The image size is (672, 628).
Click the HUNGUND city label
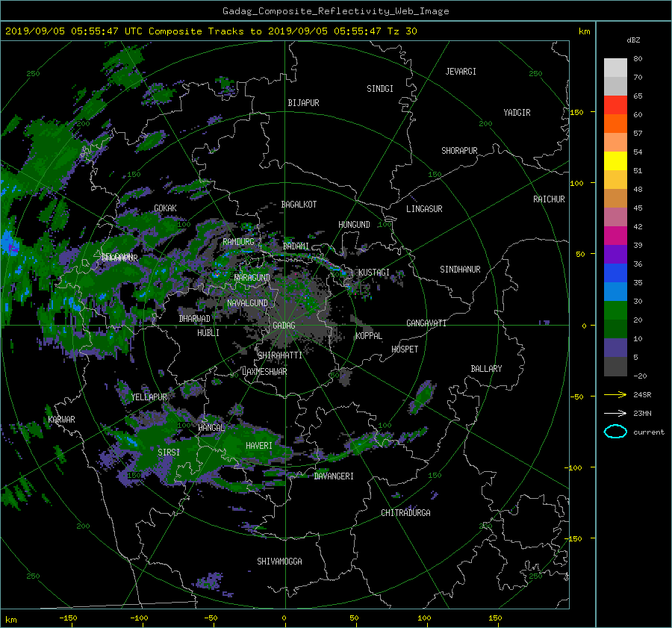354,225
